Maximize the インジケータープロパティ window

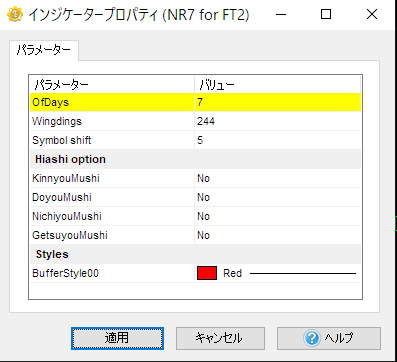(x=326, y=15)
